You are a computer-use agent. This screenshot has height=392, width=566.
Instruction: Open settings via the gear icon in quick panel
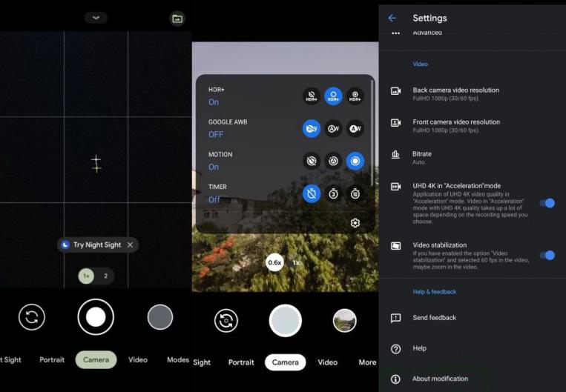355,223
